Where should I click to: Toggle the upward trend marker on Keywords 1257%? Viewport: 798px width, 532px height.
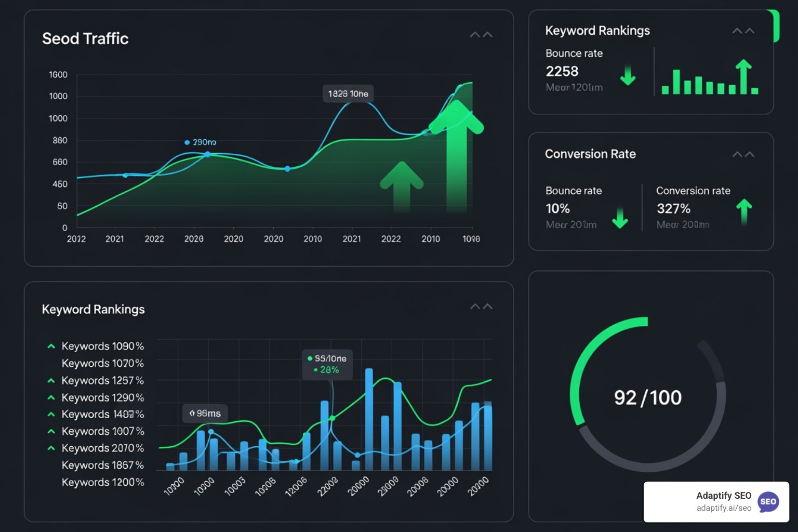(x=50, y=379)
